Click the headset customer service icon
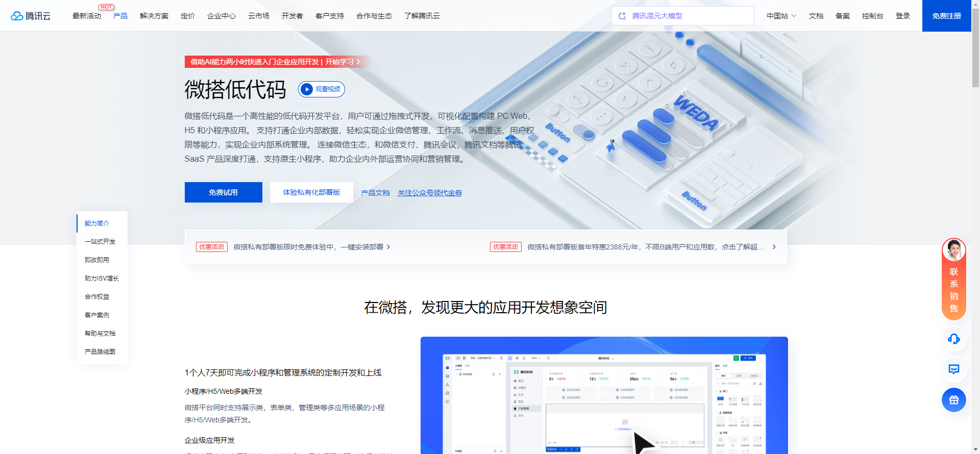980x454 pixels. 953,339
